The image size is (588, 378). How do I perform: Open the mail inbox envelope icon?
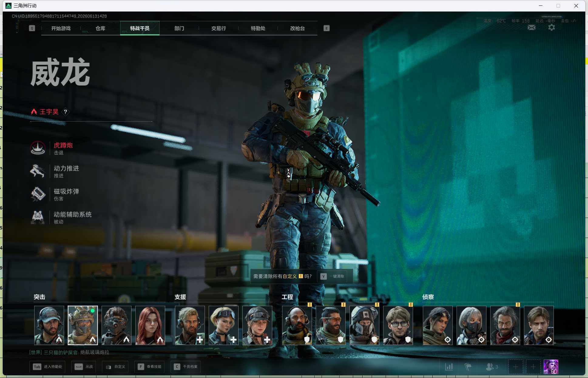[532, 28]
